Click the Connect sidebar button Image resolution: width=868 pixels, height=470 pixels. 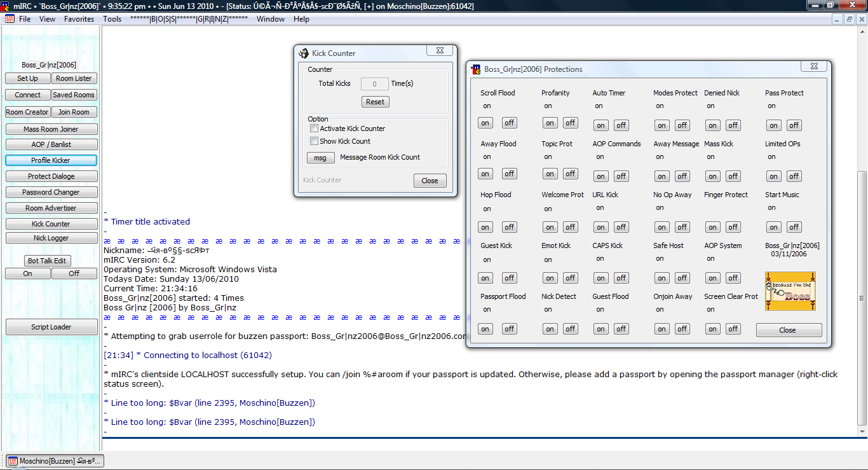click(28, 95)
